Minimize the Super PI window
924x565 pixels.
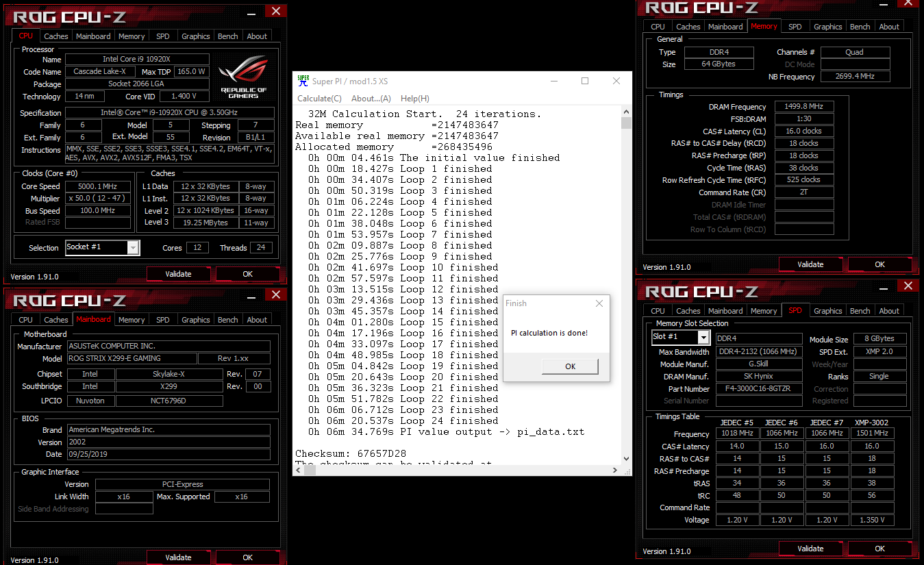click(x=553, y=81)
